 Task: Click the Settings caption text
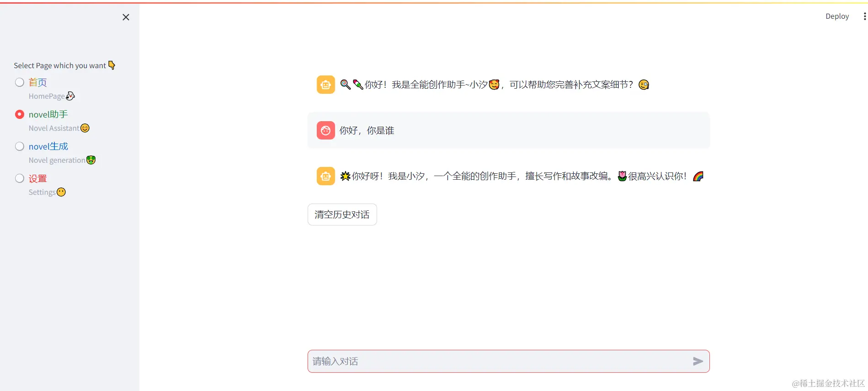[x=47, y=192]
